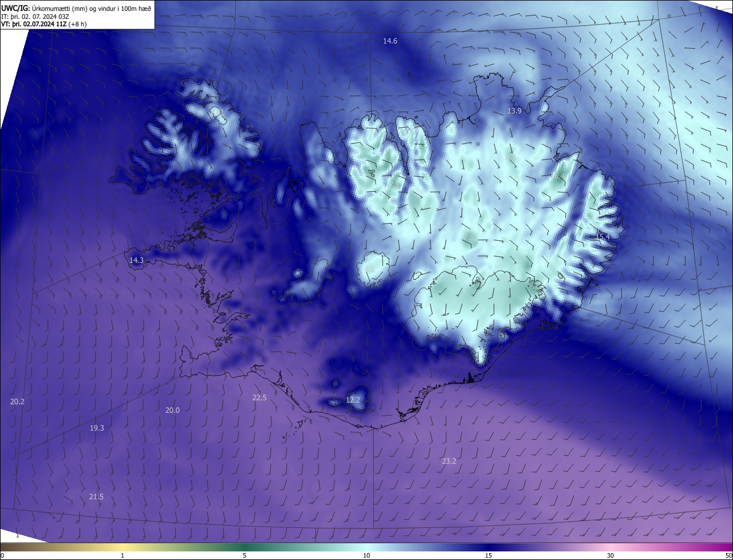
Task: Click the '10' tick on the color scale
Action: [x=366, y=555]
